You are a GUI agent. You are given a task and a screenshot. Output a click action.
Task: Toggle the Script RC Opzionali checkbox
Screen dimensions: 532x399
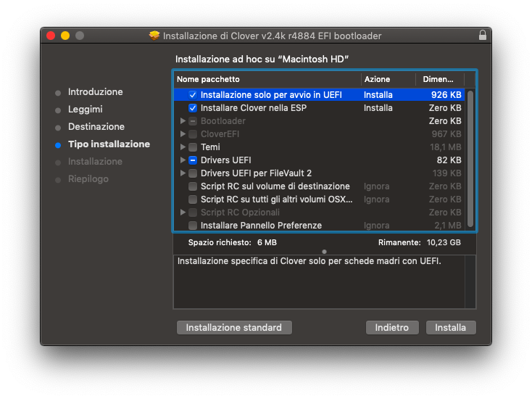tap(193, 213)
